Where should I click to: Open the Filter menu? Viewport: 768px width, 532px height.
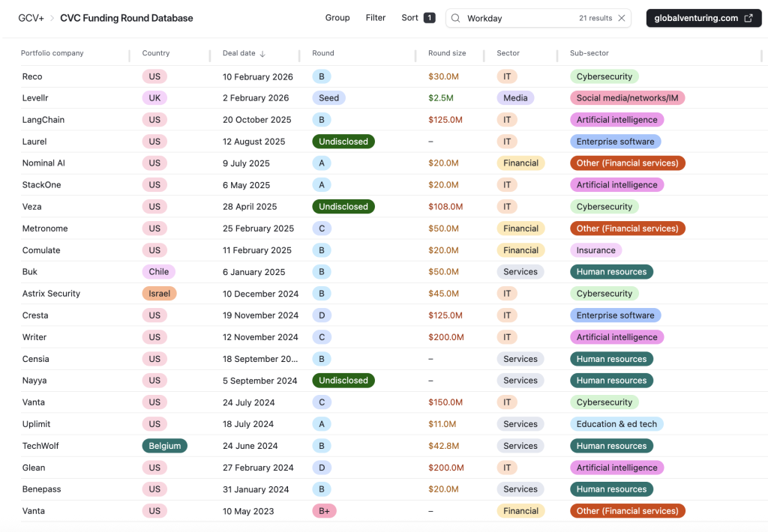[375, 17]
